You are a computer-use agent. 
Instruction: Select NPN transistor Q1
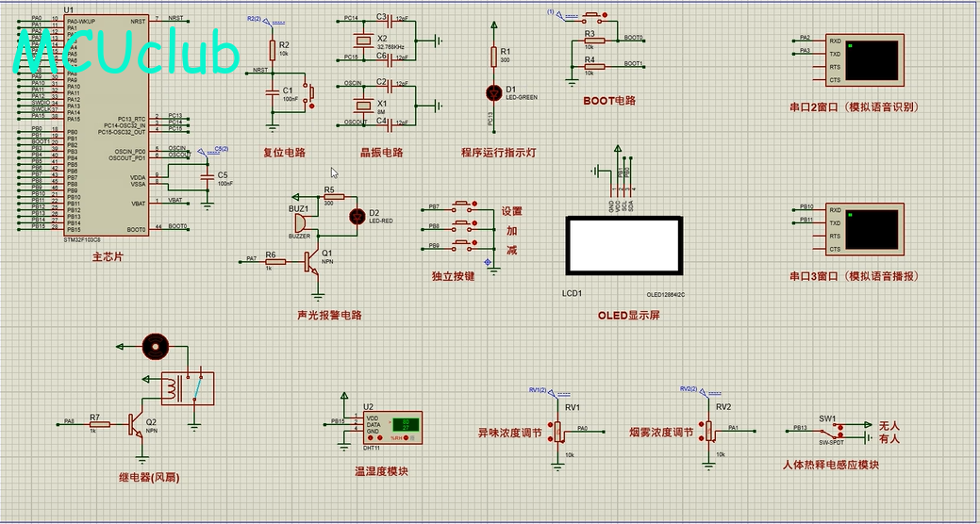[x=312, y=262]
